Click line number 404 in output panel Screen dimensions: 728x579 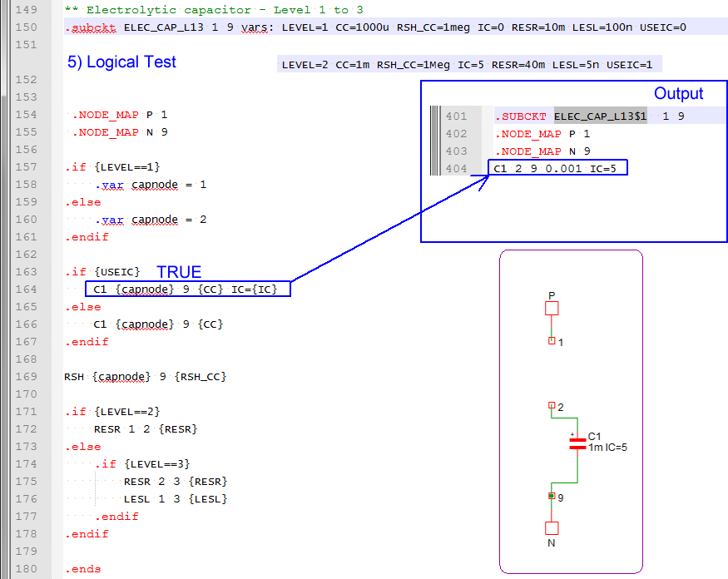(456, 169)
